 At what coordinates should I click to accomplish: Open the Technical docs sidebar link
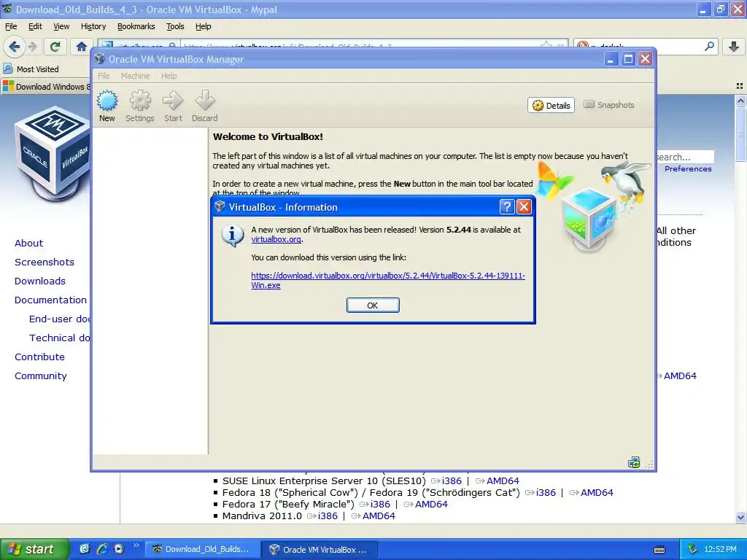(60, 338)
